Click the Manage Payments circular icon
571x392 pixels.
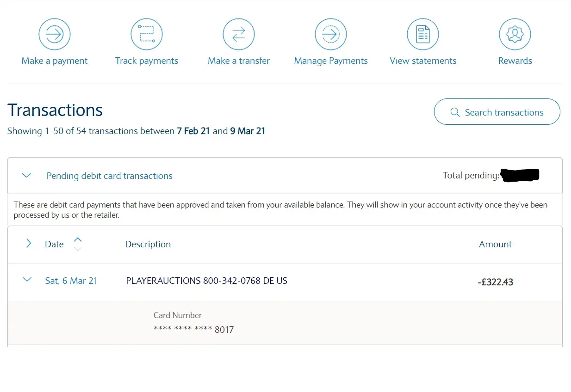[330, 34]
